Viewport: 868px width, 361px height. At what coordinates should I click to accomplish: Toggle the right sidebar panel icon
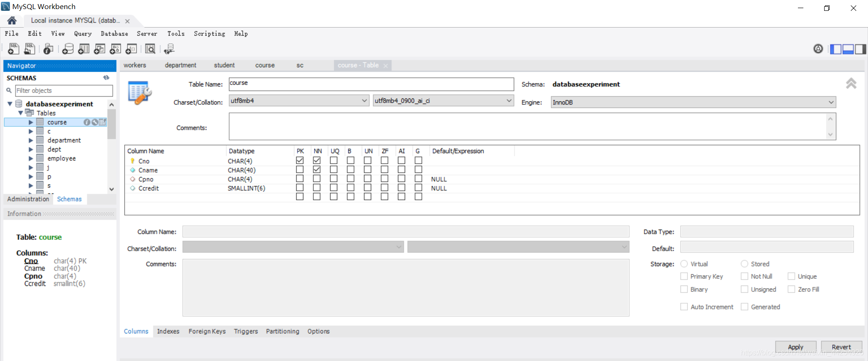click(860, 49)
